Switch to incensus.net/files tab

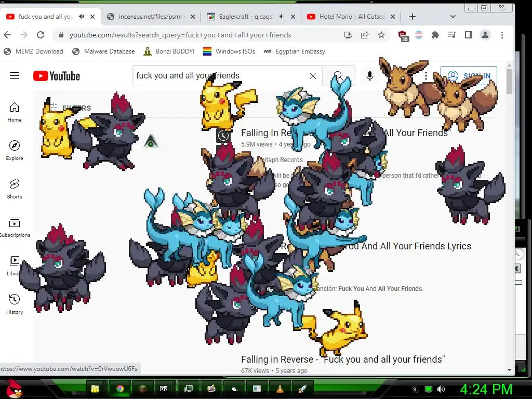[x=150, y=17]
